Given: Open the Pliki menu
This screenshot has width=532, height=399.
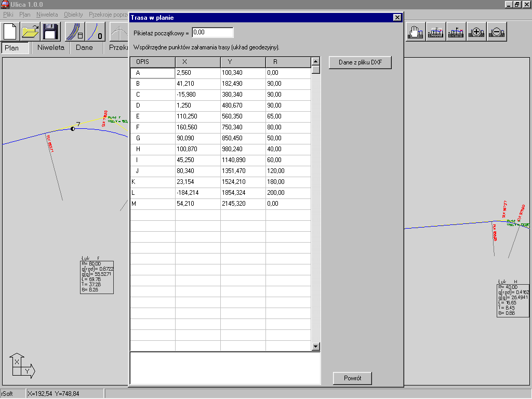Looking at the screenshot, I should click(8, 15).
